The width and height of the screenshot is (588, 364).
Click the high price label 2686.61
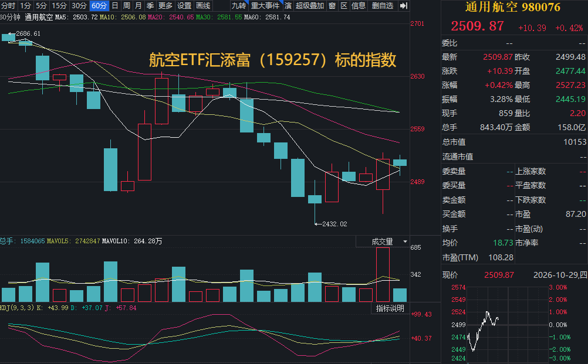28,34
